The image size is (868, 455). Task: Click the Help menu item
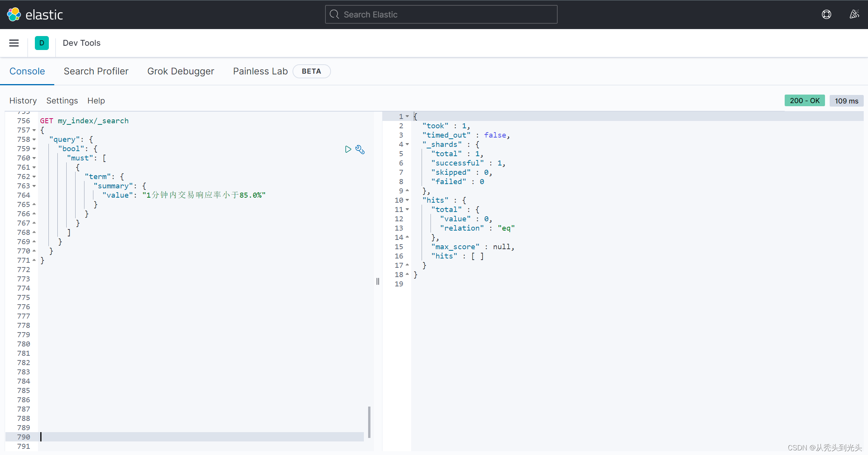coord(96,100)
